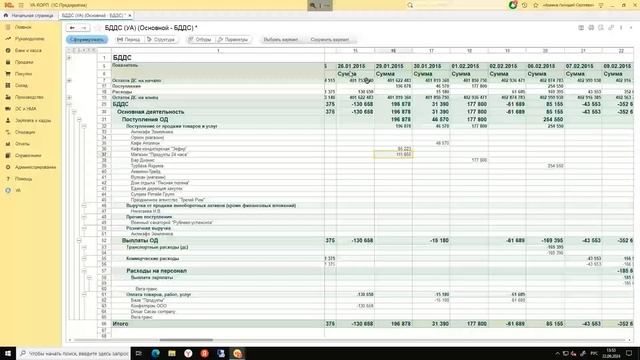Go back with the left arrow
Image resolution: width=640 pixels, height=360 pixels.
72,28
